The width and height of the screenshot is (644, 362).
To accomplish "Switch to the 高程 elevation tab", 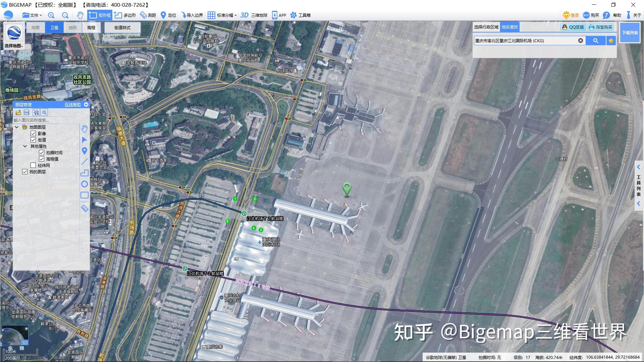I will (91, 27).
